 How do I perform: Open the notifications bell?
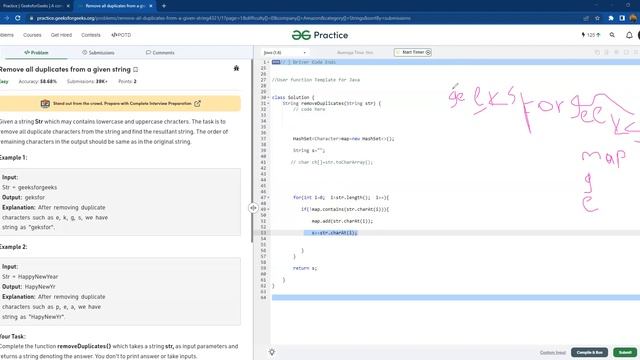point(629,36)
